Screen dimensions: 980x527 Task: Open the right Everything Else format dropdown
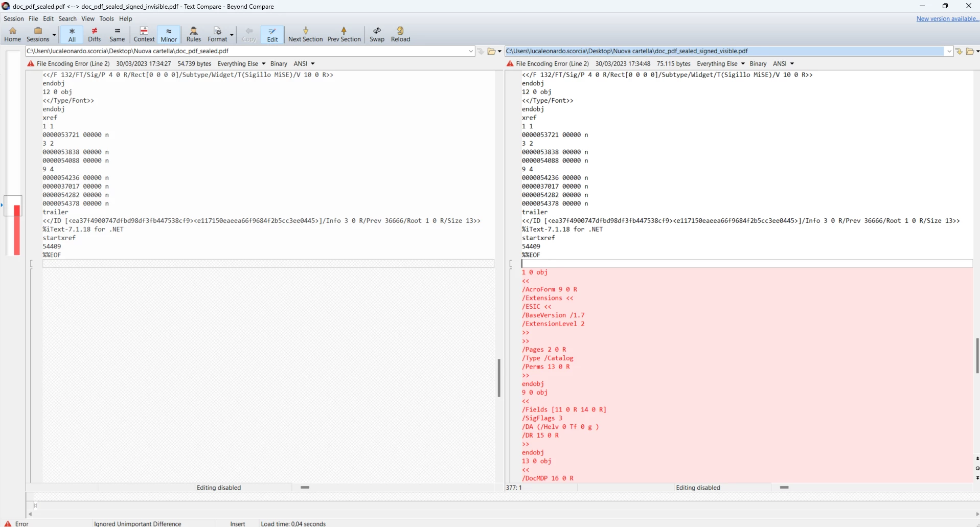click(x=721, y=64)
